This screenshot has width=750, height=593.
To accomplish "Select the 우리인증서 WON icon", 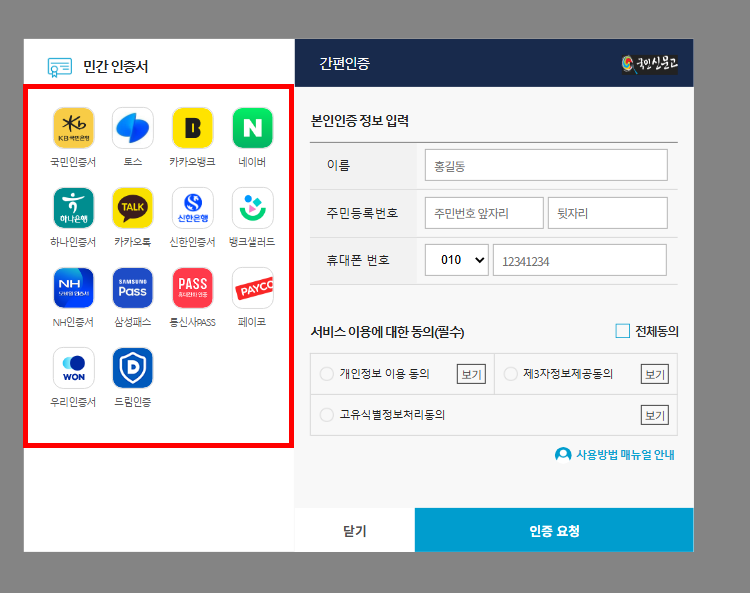I will (73, 367).
